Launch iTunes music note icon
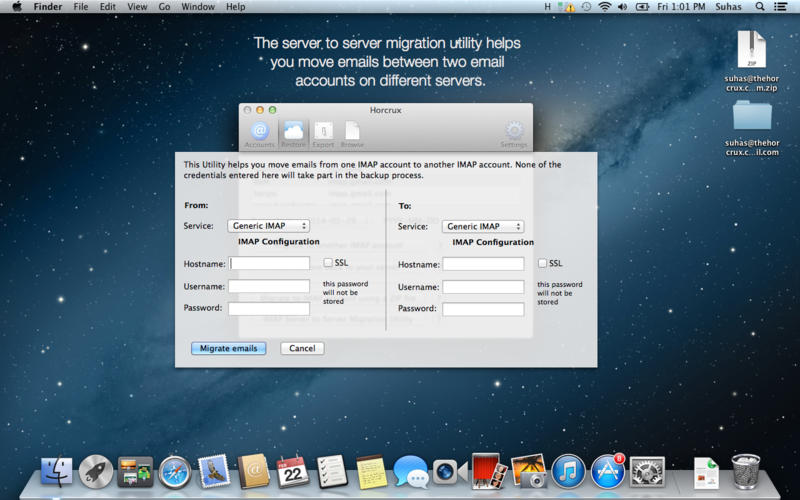Screen dimensions: 800x500 (x=568, y=471)
